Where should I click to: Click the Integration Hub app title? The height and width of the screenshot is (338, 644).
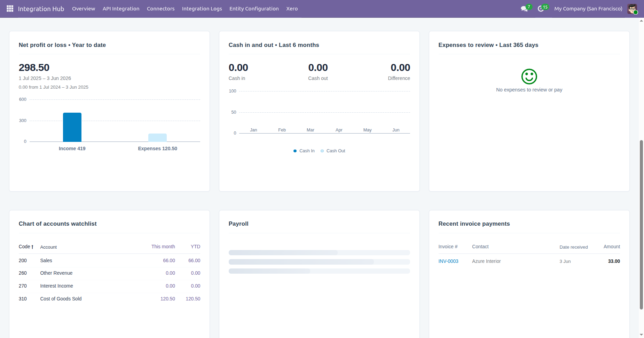click(41, 9)
